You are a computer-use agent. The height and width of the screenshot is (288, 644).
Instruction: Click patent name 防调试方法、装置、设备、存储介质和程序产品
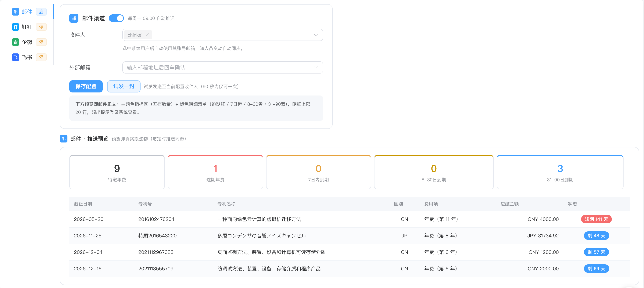[x=269, y=269]
